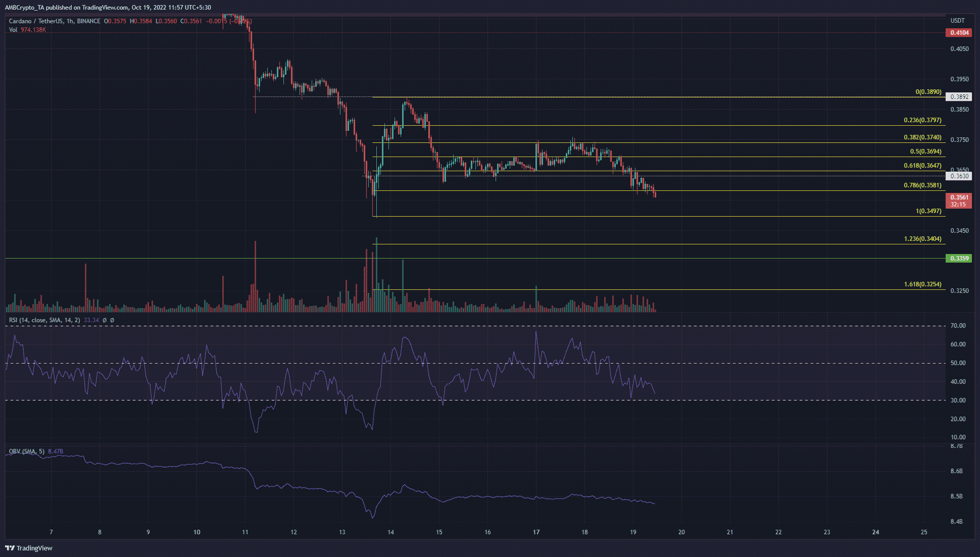Click date 13 on the time axis

(x=342, y=532)
